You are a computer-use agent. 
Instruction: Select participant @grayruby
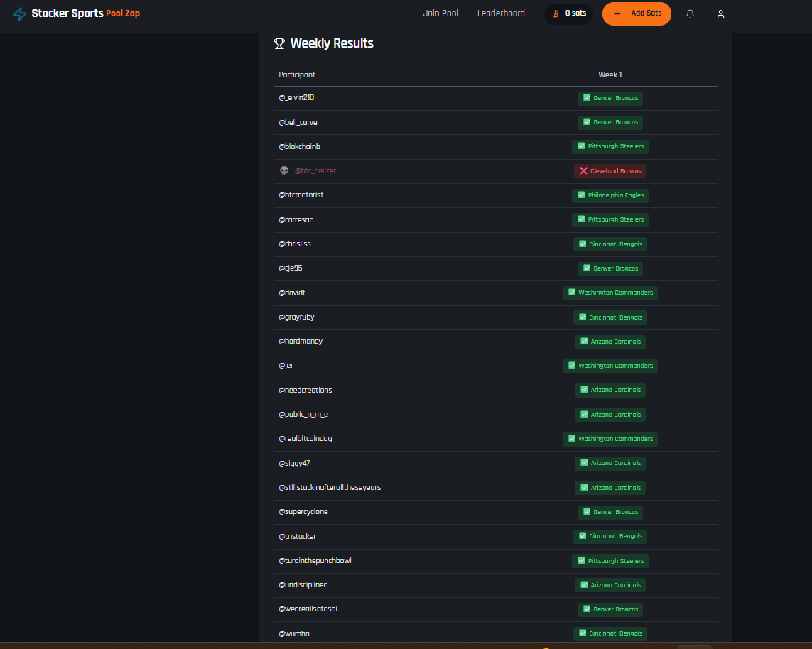(296, 317)
